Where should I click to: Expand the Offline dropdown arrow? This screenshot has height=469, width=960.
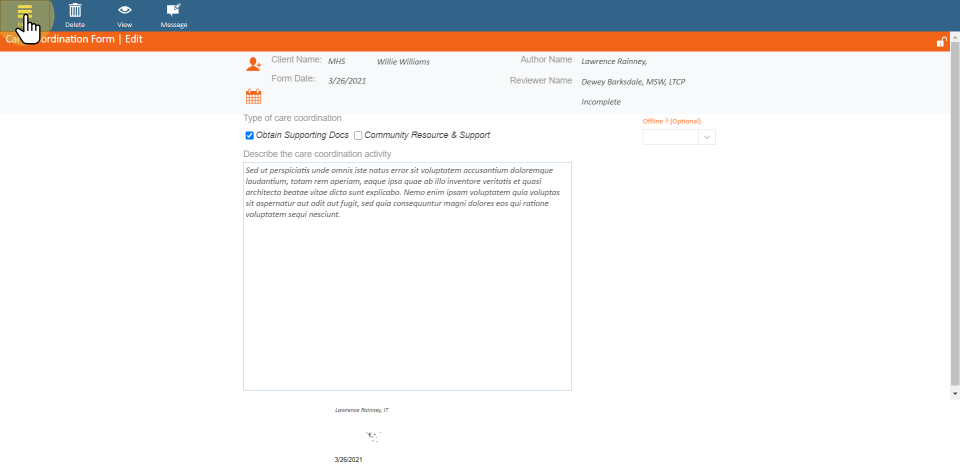[x=707, y=137]
